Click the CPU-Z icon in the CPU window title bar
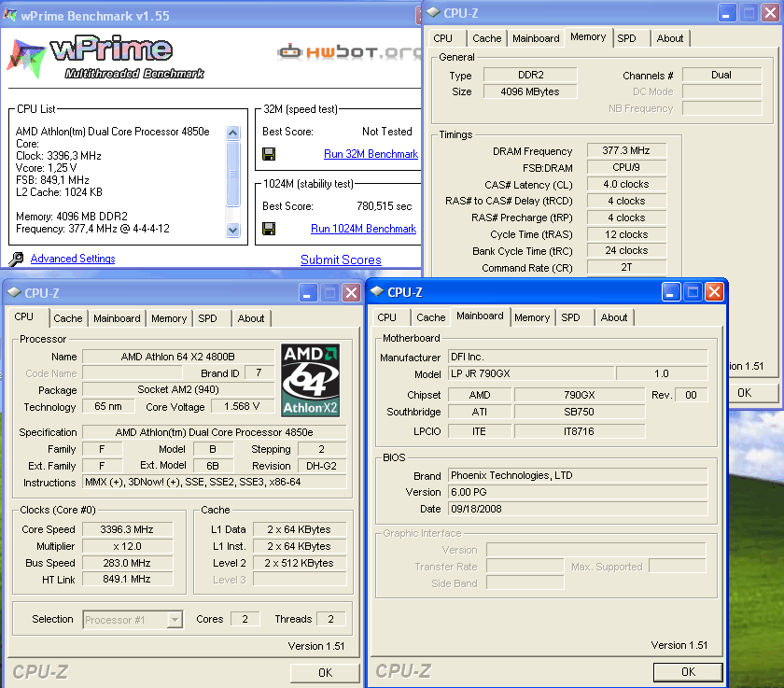 pos(14,292)
